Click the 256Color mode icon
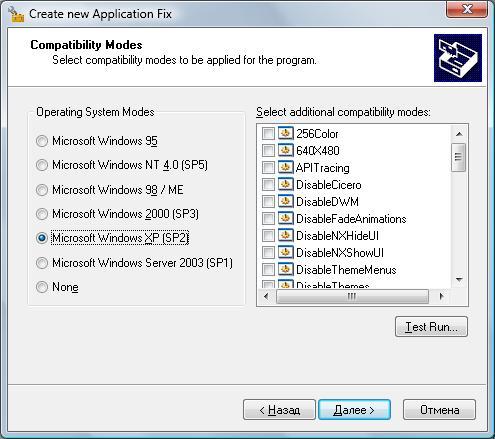 [285, 133]
